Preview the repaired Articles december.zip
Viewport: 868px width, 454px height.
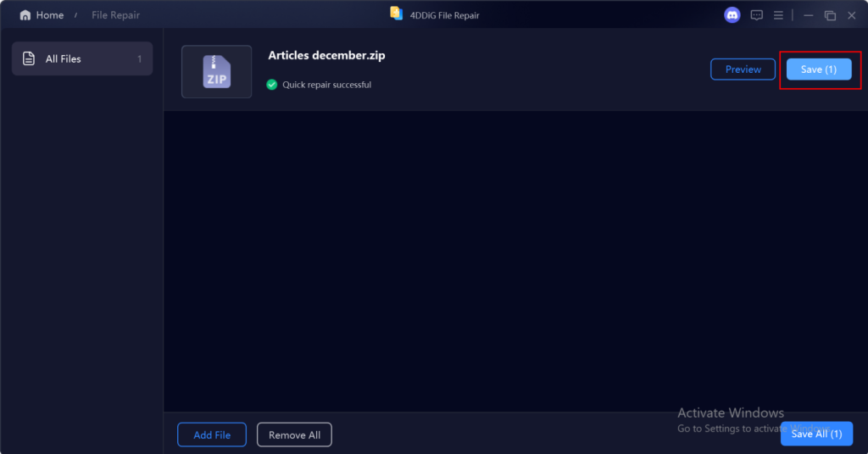(743, 69)
